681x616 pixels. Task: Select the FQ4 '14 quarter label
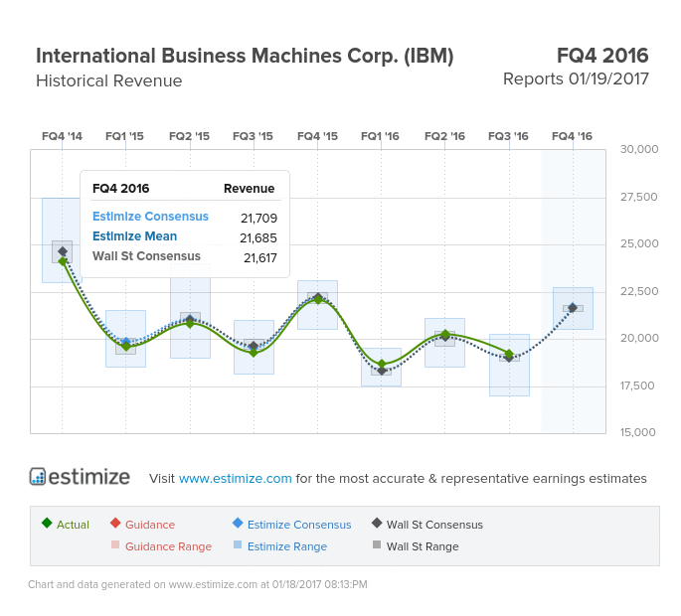coord(62,136)
